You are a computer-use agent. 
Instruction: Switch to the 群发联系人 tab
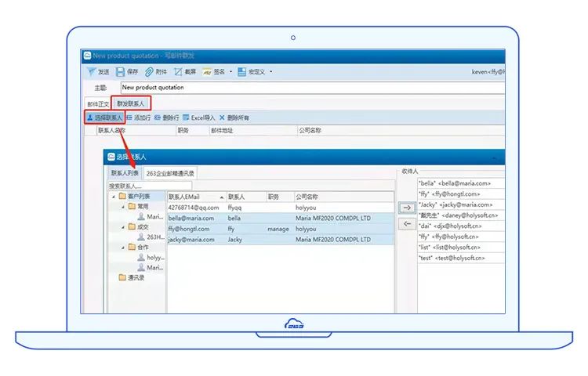[x=130, y=103]
